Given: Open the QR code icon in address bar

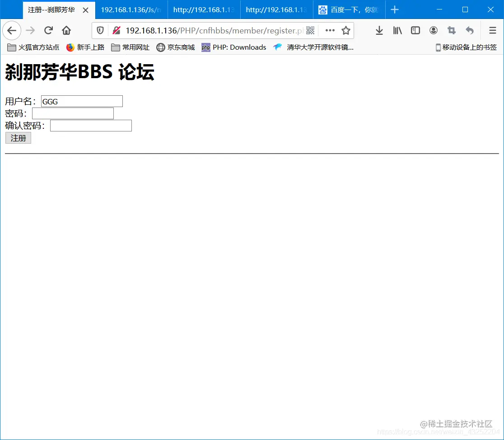Looking at the screenshot, I should 310,31.
